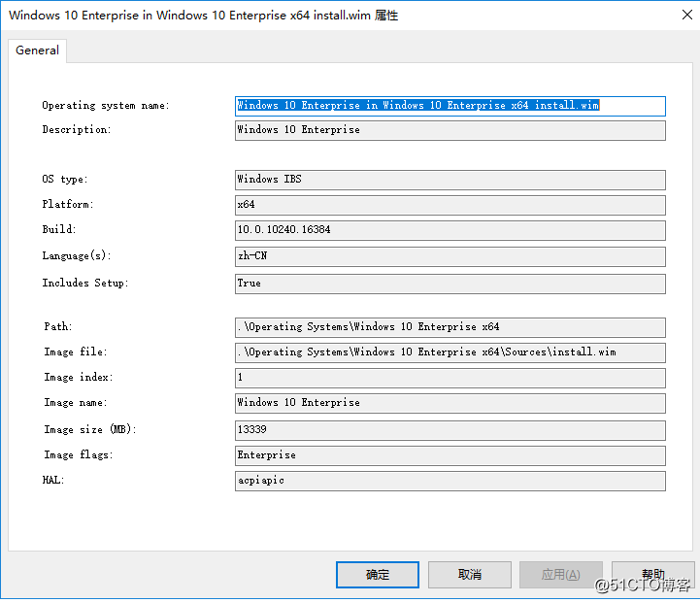Click the Path field

[450, 327]
